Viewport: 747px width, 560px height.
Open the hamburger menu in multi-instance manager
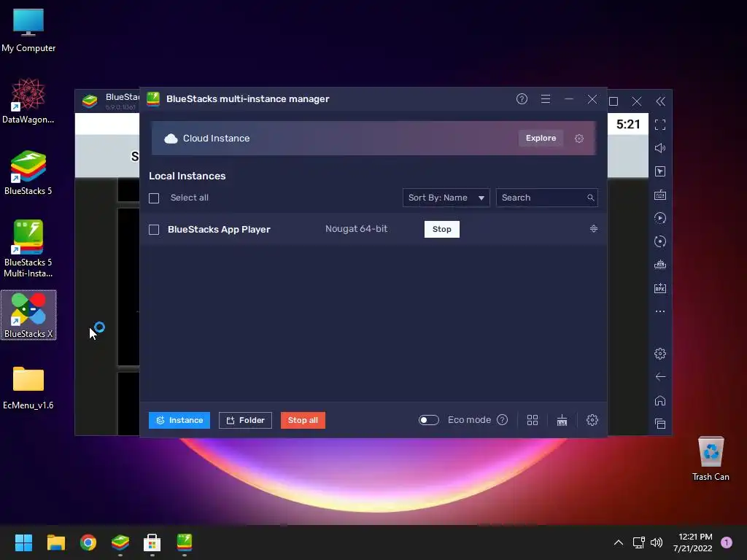tap(546, 99)
